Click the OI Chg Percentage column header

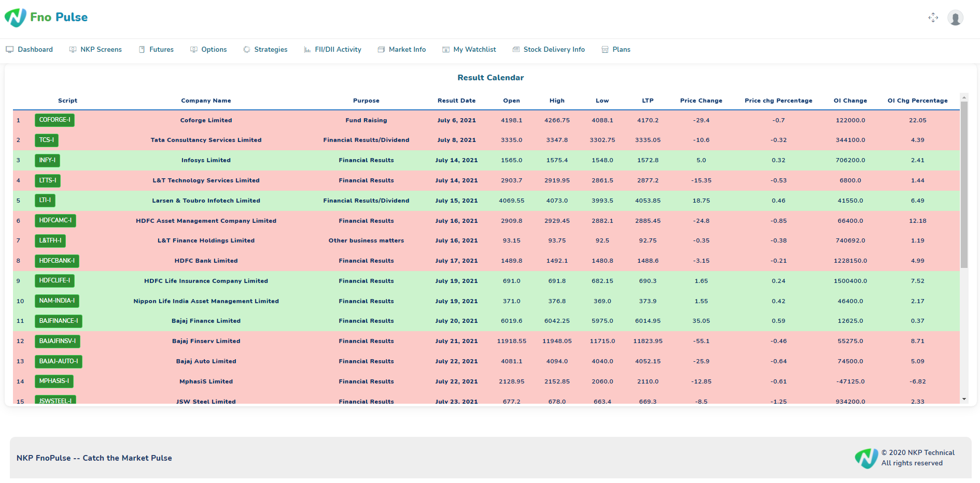[x=917, y=101]
